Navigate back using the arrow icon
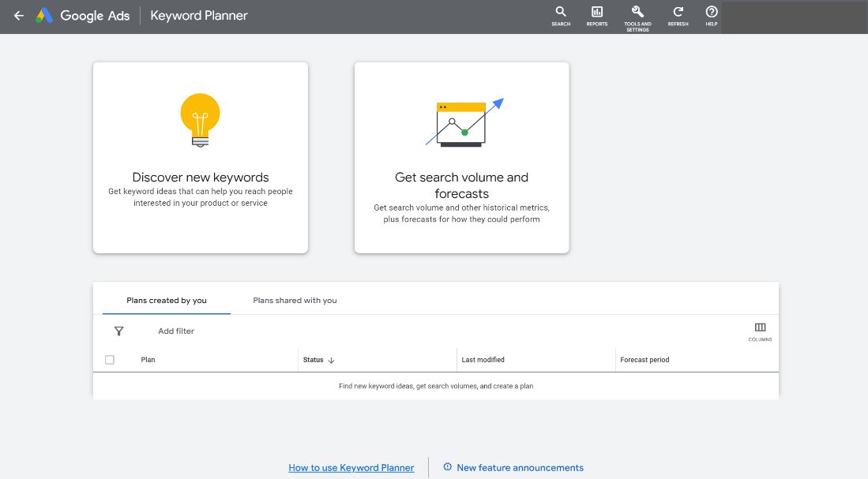The height and width of the screenshot is (479, 868). (x=18, y=16)
